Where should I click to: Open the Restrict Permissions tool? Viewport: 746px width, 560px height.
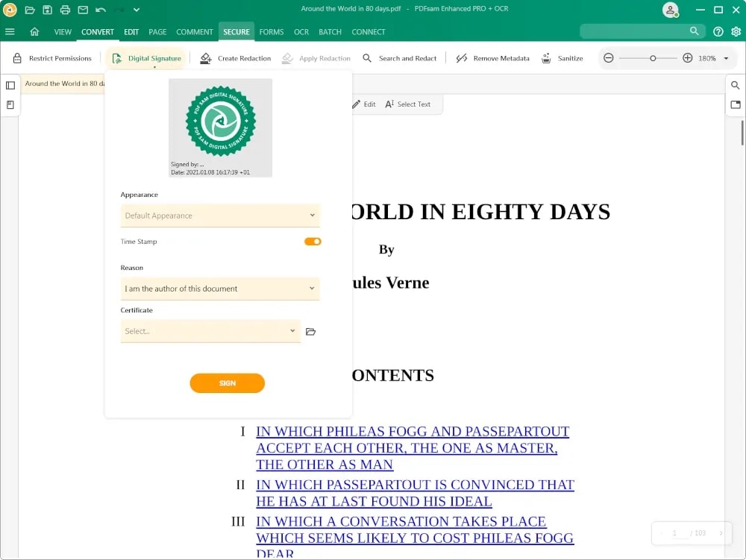52,57
